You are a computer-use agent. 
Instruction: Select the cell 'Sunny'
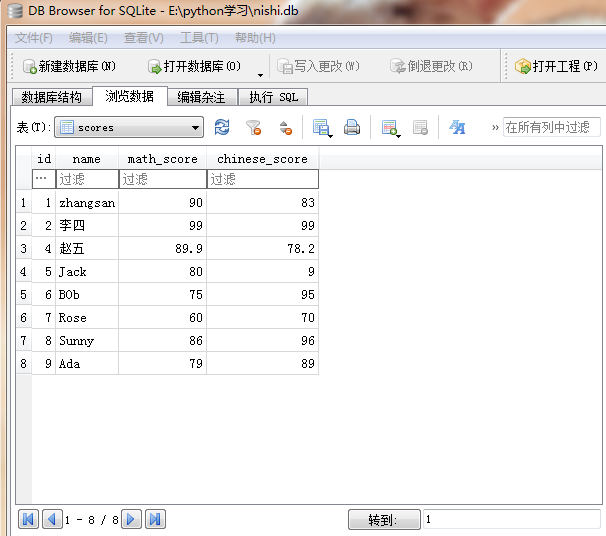(x=87, y=340)
